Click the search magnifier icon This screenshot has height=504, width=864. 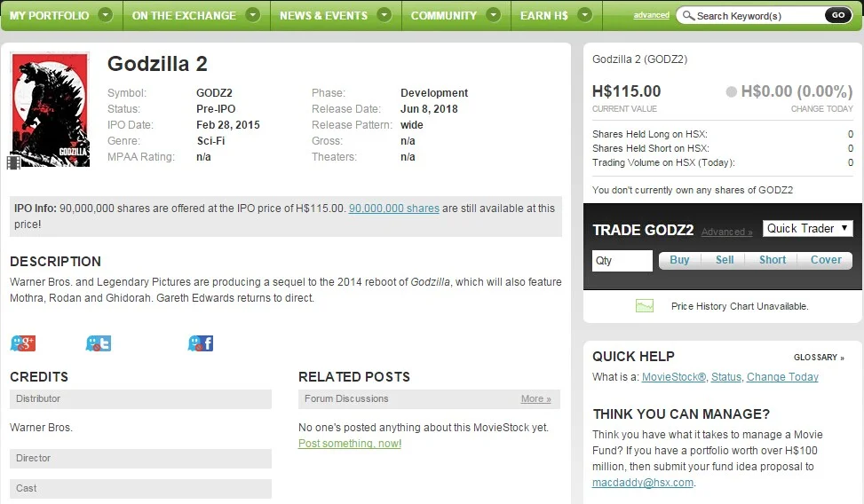[688, 15]
